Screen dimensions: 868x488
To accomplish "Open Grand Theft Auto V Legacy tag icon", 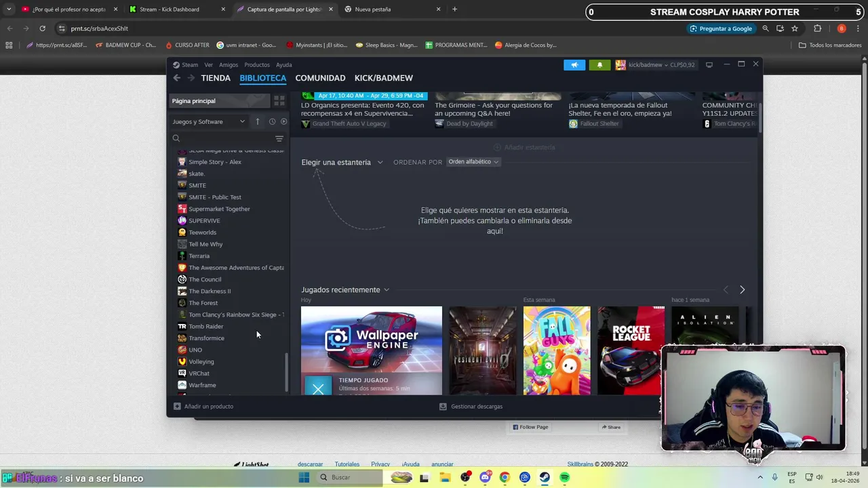I will click(306, 124).
